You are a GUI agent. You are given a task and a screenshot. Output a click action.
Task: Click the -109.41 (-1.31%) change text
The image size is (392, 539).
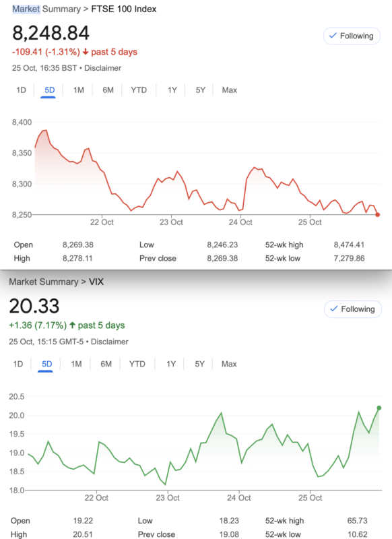pyautogui.click(x=46, y=52)
